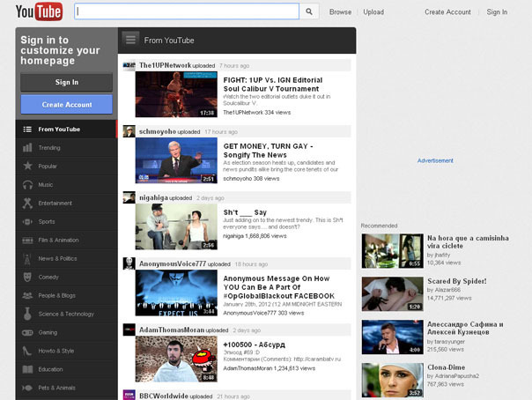Viewport: 532px width, 400px height.
Task: Click schmoyoho uploader name in feed header
Action: [x=158, y=131]
